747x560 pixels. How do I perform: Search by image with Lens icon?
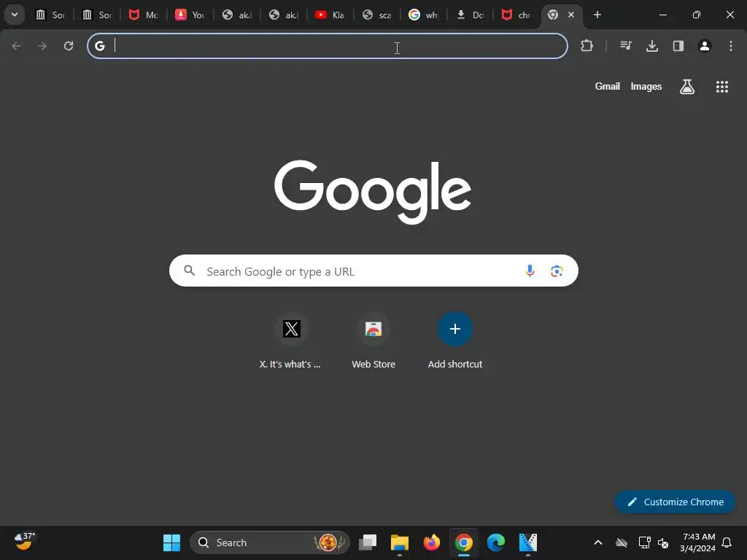pyautogui.click(x=557, y=271)
